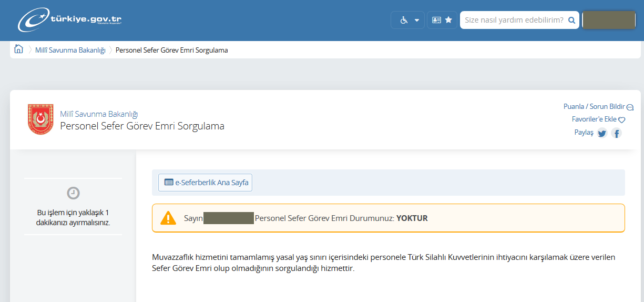Image resolution: width=644 pixels, height=302 pixels.
Task: Open Millî Savunma Bakanlığı link above the service title
Action: pyautogui.click(x=99, y=114)
